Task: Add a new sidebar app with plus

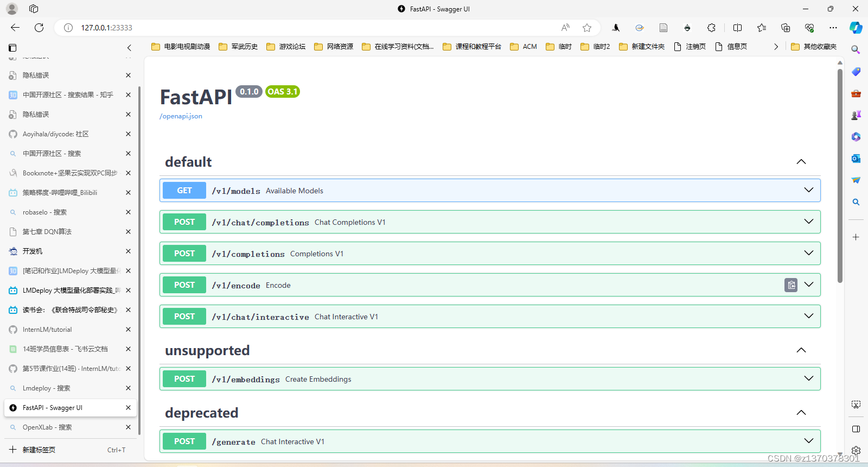Action: pos(856,237)
